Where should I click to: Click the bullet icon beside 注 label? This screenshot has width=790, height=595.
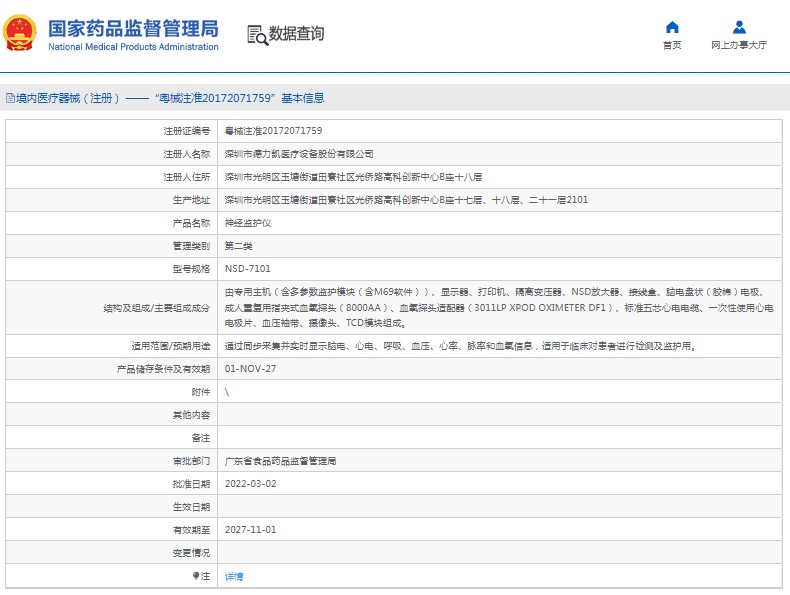click(196, 576)
